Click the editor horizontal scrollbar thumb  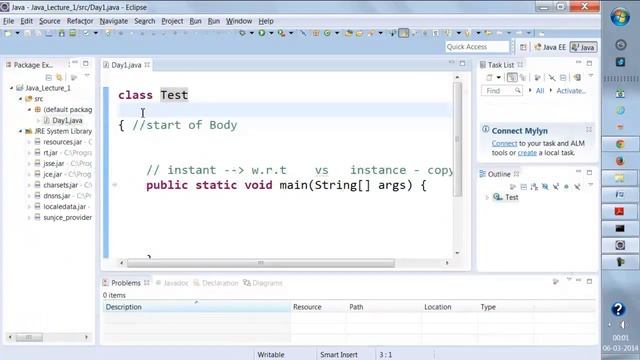coord(261,263)
